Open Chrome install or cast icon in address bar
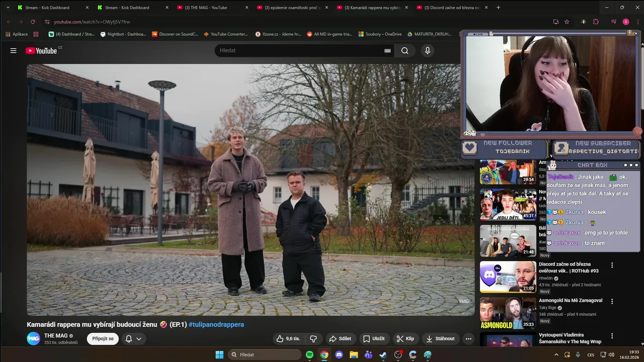644x362 pixels. click(x=555, y=22)
